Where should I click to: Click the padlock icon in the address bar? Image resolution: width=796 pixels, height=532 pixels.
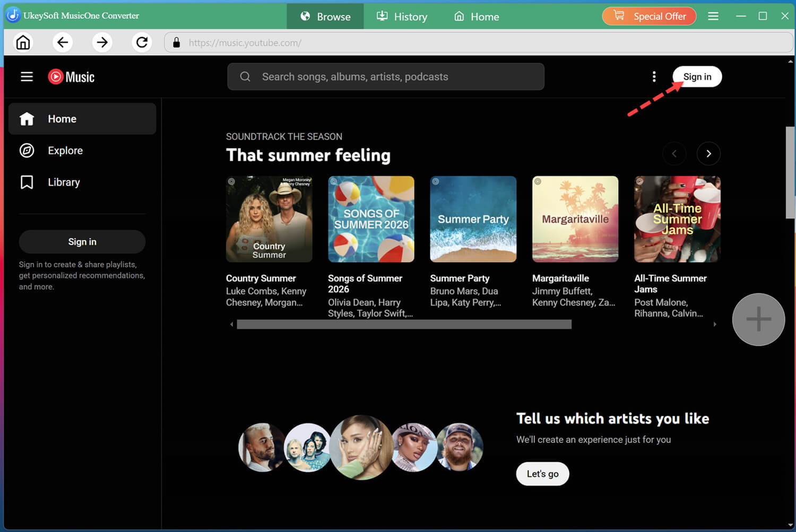(x=177, y=42)
